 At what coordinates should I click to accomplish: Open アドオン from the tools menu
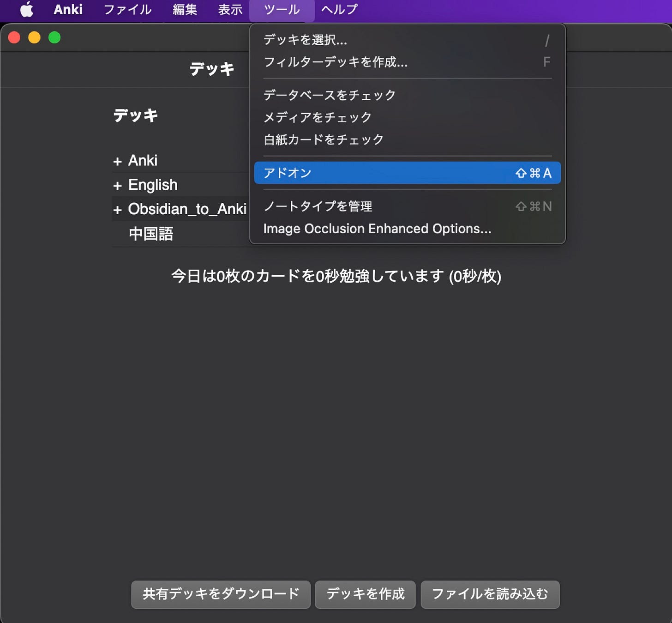pyautogui.click(x=407, y=173)
